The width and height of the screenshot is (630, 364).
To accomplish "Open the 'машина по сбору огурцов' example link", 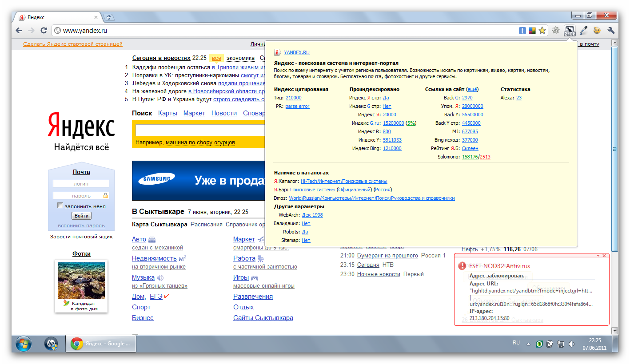I will (x=200, y=142).
